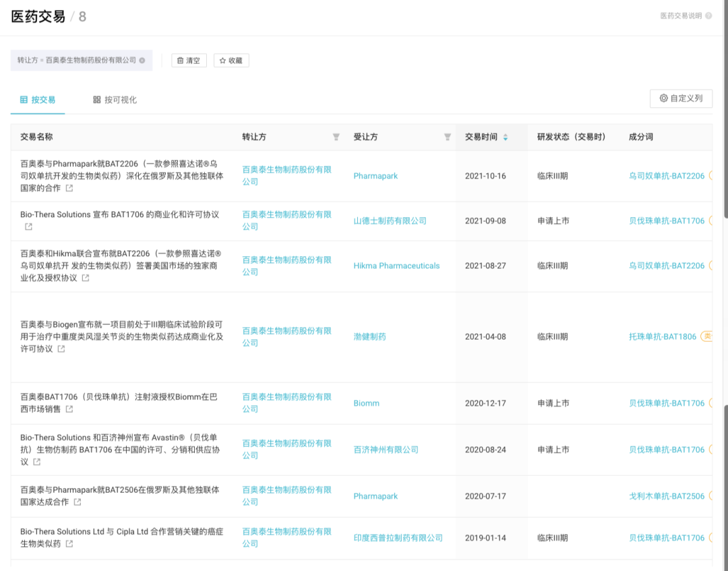Select date cell 2021-09-08

[485, 221]
